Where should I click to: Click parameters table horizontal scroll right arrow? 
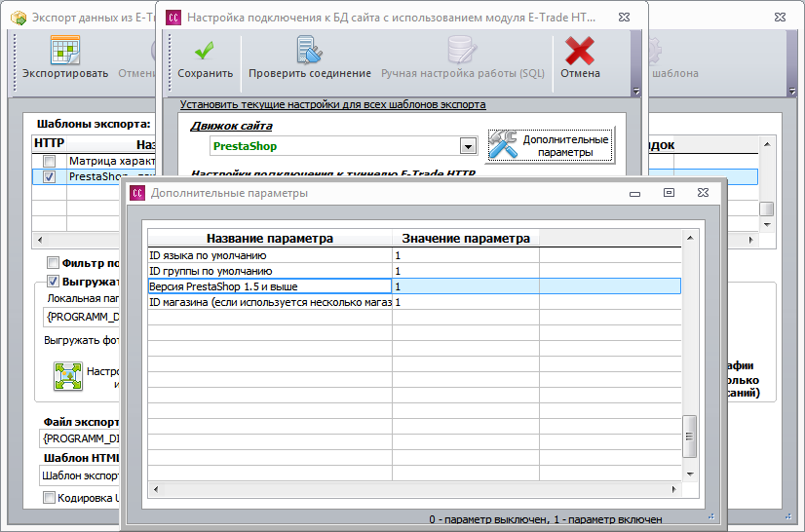pyautogui.click(x=674, y=489)
